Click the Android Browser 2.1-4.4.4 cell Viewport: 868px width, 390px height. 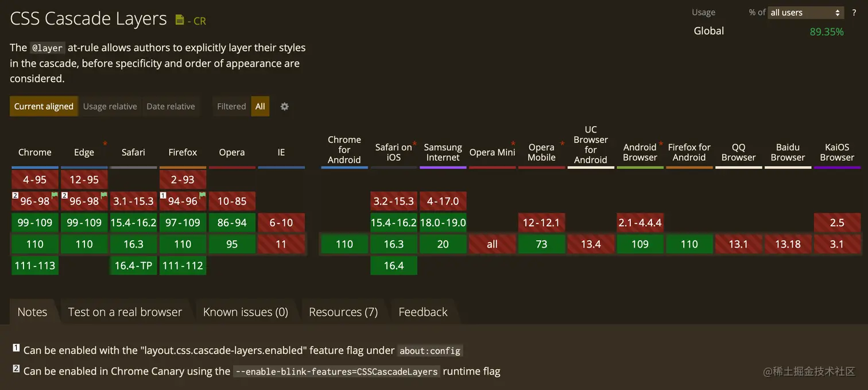coord(640,223)
